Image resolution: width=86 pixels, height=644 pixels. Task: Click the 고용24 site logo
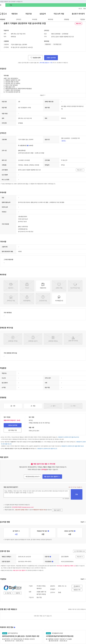(x=3, y=14)
